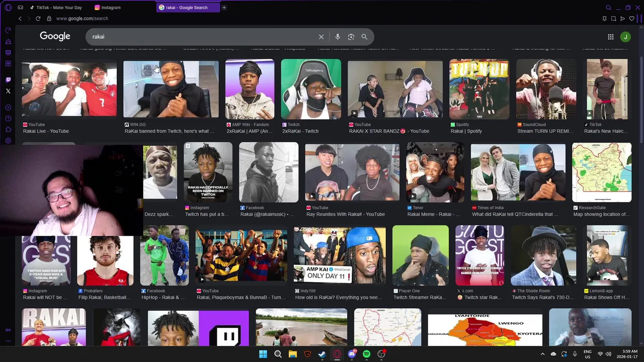
Task: Open 2xRaKai AMP Wiki Fandom link
Action: point(250,131)
